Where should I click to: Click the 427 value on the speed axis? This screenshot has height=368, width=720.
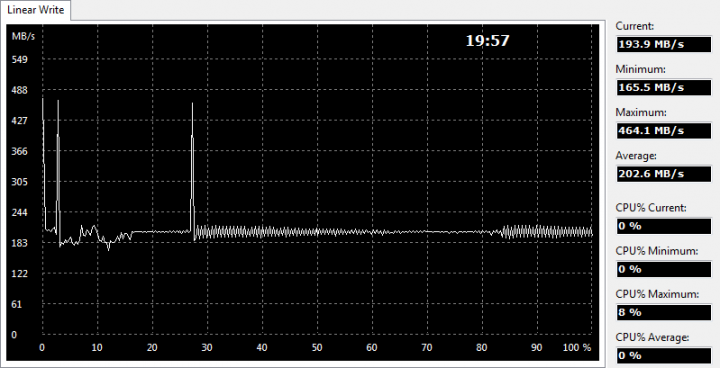click(x=19, y=121)
